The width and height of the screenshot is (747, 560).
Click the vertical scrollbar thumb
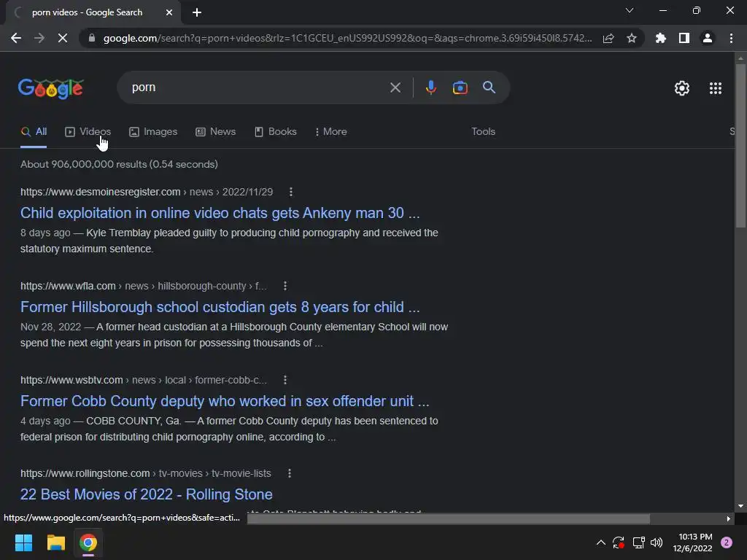tap(740, 145)
